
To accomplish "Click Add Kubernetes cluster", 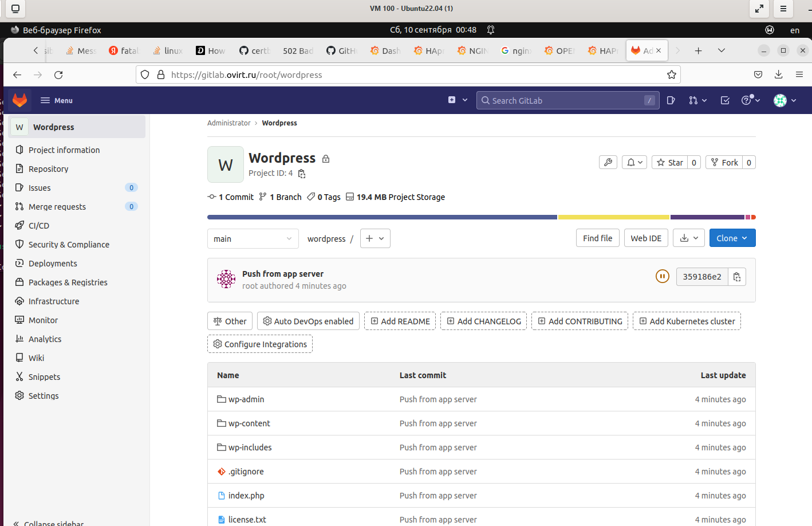I will pyautogui.click(x=687, y=321).
